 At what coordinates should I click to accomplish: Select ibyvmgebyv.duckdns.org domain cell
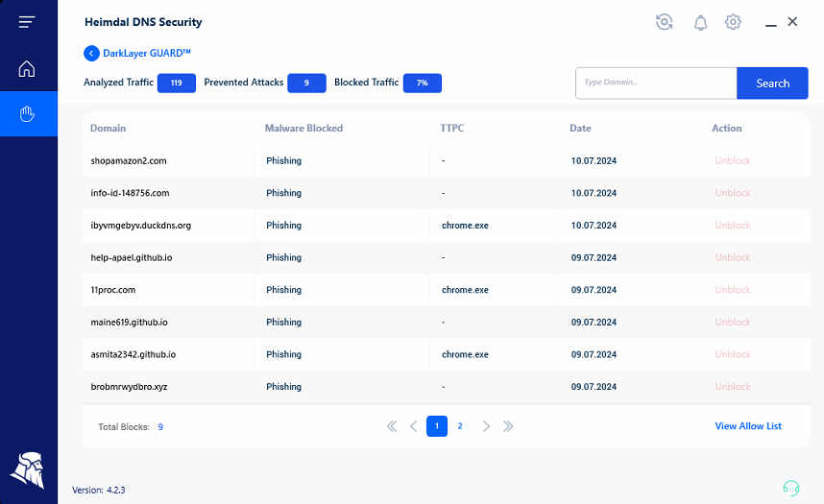(x=141, y=226)
